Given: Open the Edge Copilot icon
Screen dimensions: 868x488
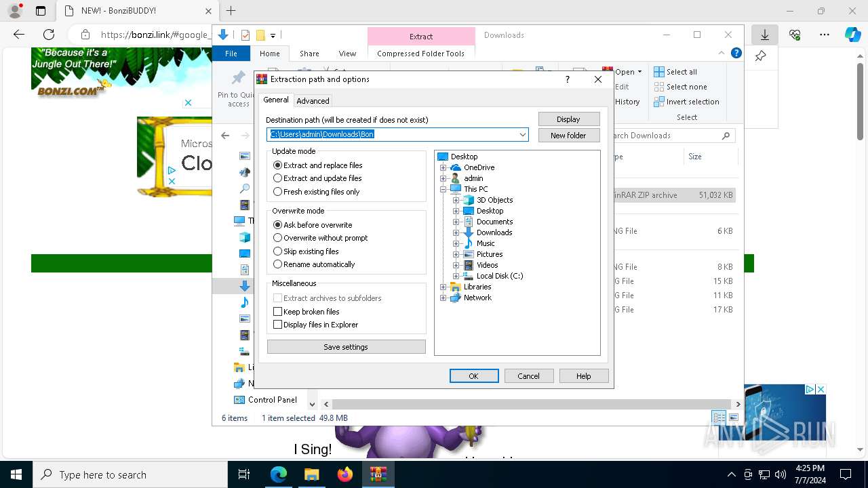Looking at the screenshot, I should tap(853, 34).
